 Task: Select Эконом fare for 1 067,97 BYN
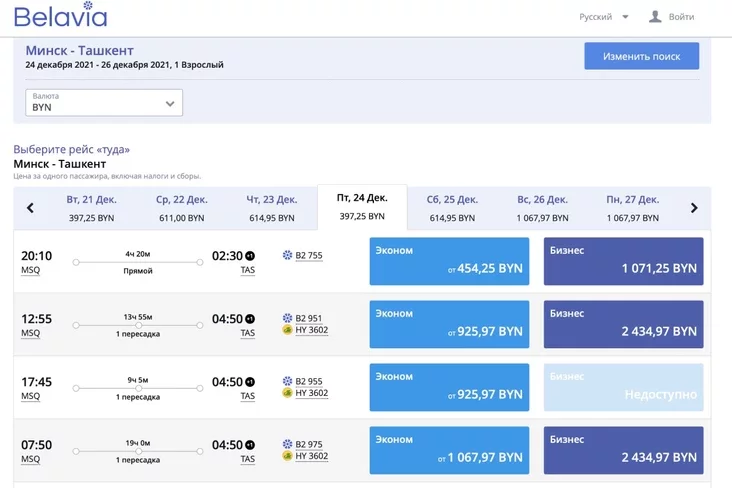point(449,450)
